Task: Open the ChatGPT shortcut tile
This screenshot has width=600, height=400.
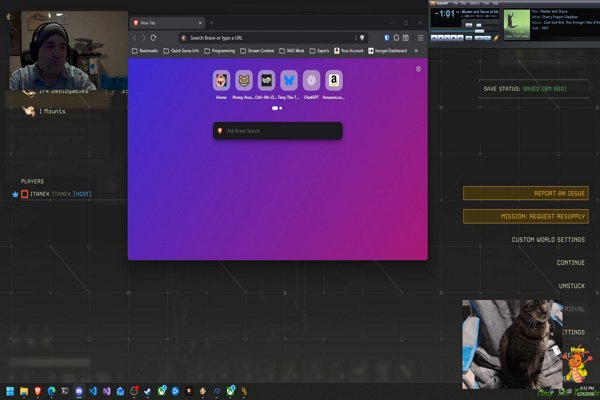Action: 312,80
